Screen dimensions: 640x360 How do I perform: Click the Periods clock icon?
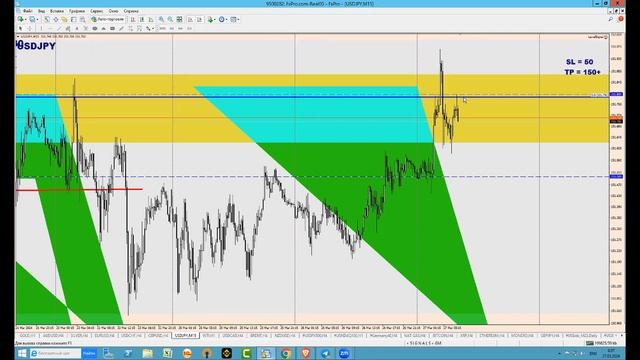222,20
